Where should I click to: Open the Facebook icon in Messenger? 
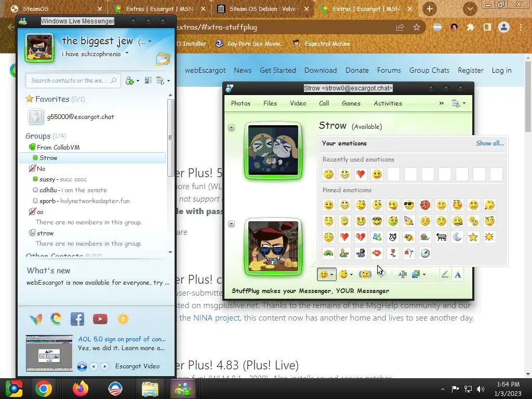point(77,319)
